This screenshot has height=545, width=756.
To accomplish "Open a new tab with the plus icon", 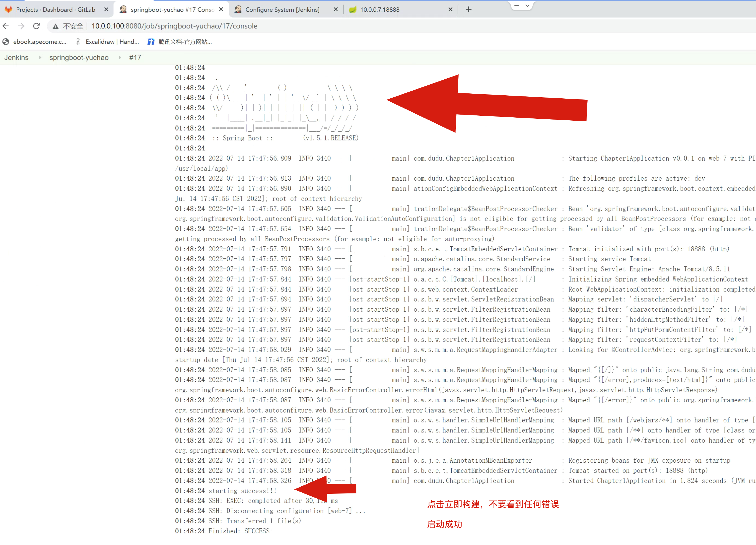I will pyautogui.click(x=468, y=9).
